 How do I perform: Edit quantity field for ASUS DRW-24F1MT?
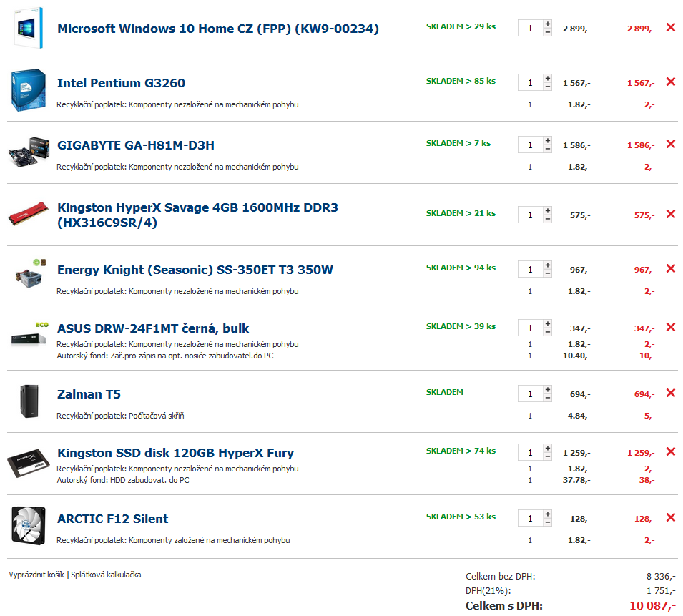coord(530,328)
